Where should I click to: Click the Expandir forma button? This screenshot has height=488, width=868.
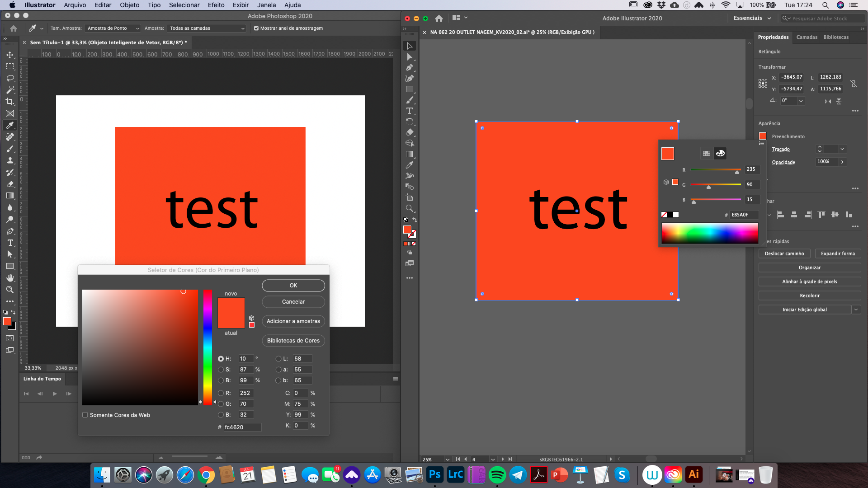838,253
